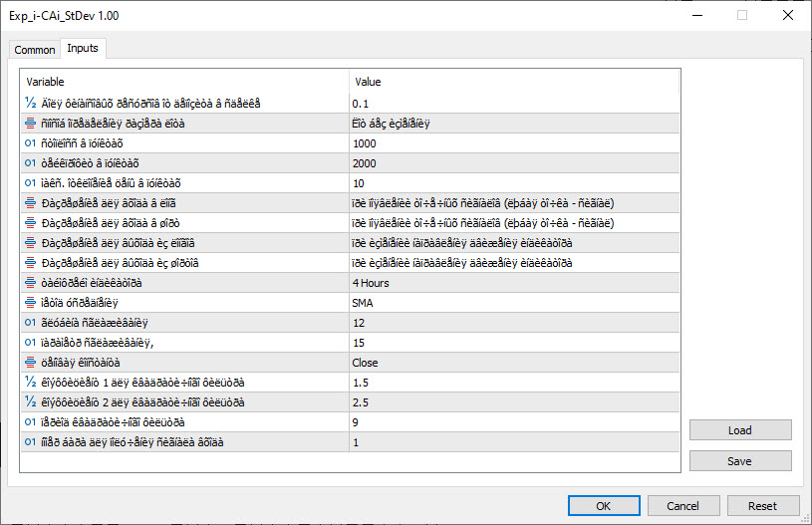Click the double-type icon in the 1.5 row
This screenshot has width=812, height=525.
[30, 383]
